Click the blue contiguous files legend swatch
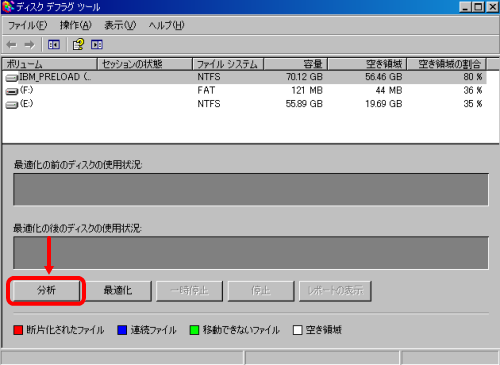Image resolution: width=500 pixels, height=365 pixels. click(122, 330)
